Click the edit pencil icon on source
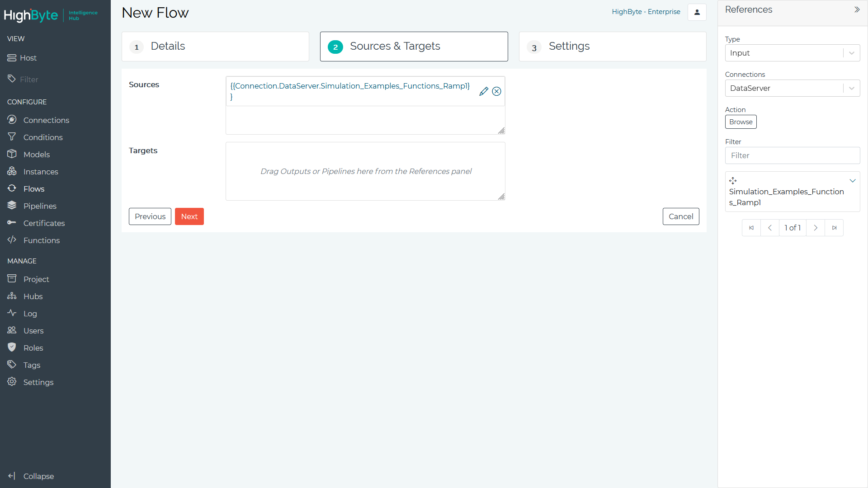The width and height of the screenshot is (868, 488). click(x=484, y=91)
